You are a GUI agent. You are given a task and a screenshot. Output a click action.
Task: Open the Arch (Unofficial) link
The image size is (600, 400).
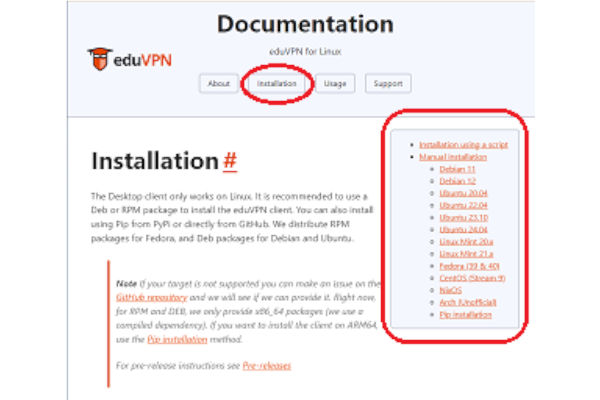coord(462,302)
